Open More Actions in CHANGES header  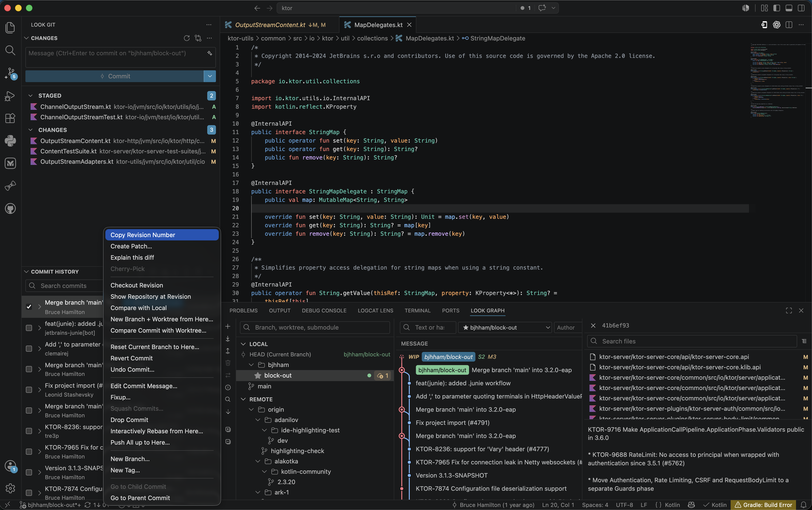(x=209, y=38)
